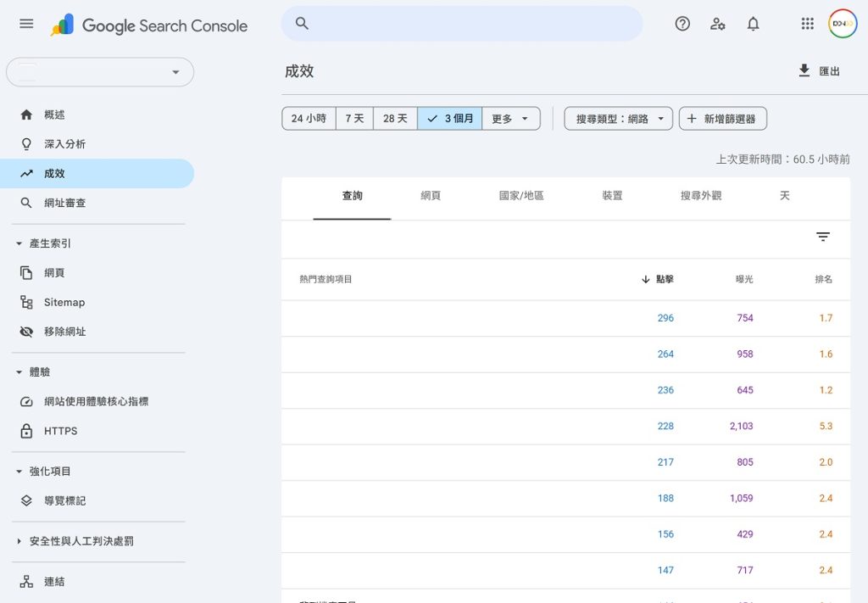Click the 匯出 download icon
The image size is (868, 603).
pos(804,71)
